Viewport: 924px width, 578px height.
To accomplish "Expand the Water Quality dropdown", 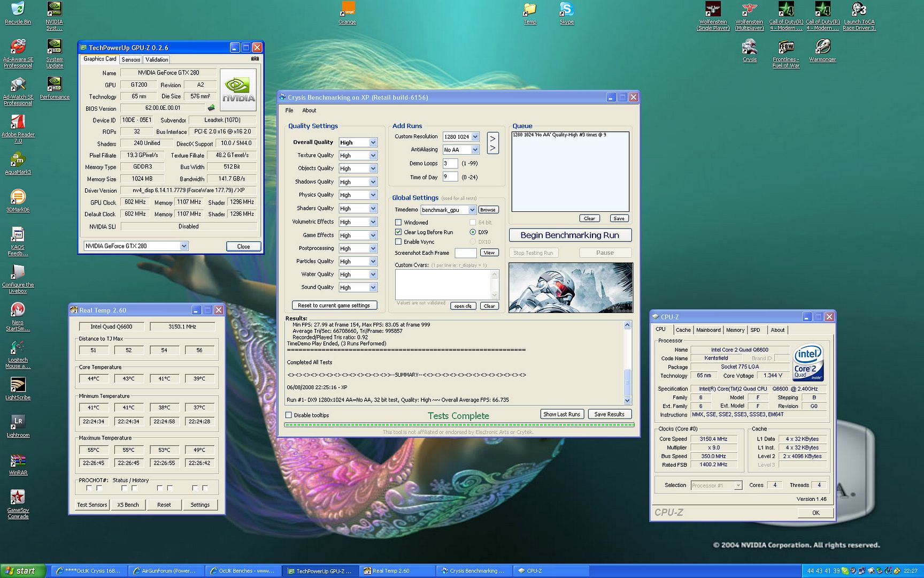I will (373, 274).
